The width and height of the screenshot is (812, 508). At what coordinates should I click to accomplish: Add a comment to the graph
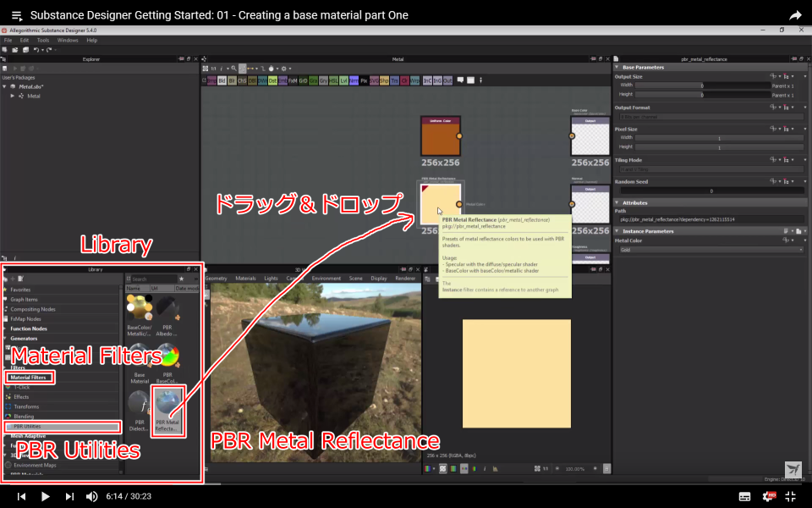point(460,80)
